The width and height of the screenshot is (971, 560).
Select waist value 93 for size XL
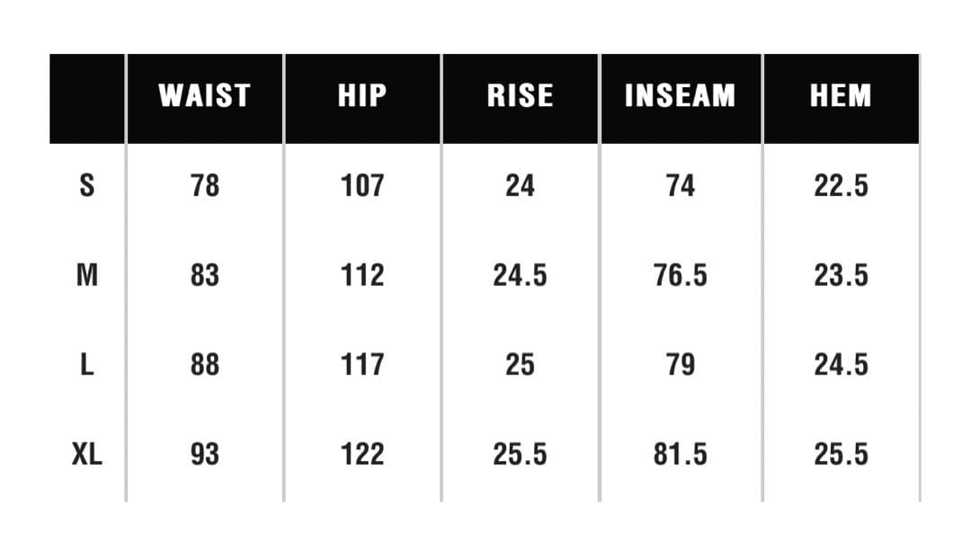coord(205,455)
